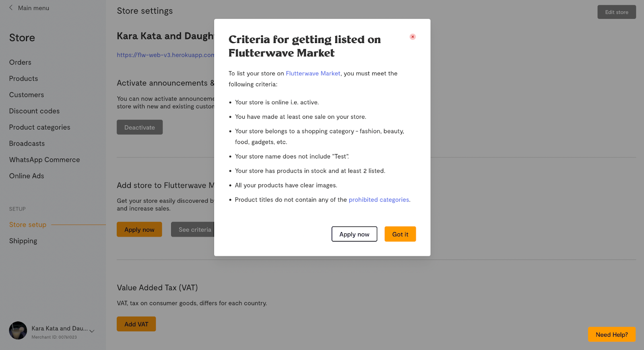Click 'All your products have clear images.' text
This screenshot has width=644, height=350.
pyautogui.click(x=286, y=185)
